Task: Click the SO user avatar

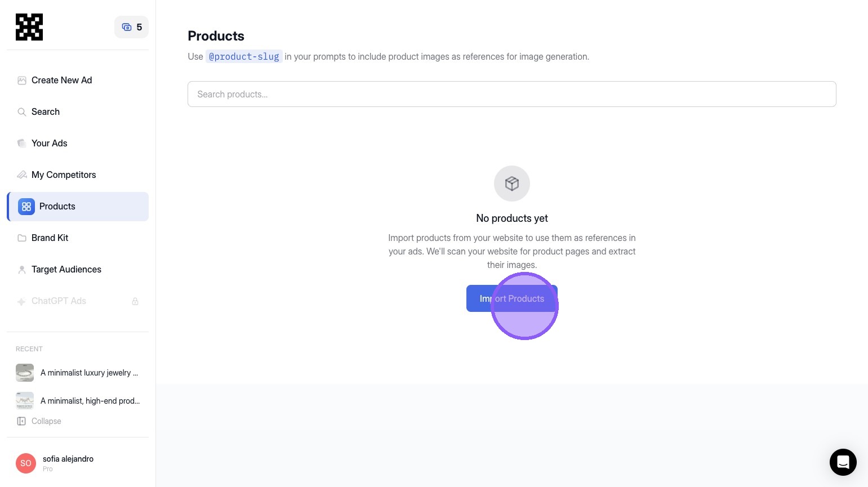Action: [x=26, y=463]
